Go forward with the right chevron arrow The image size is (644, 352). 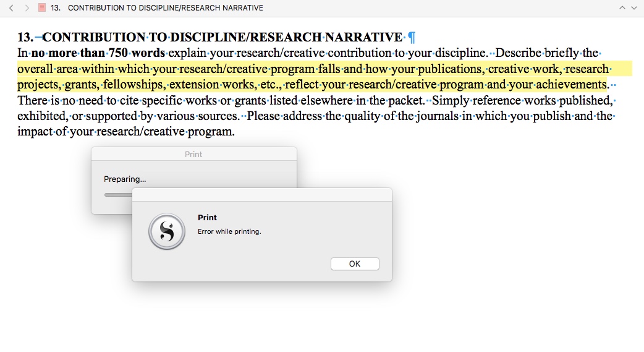27,8
